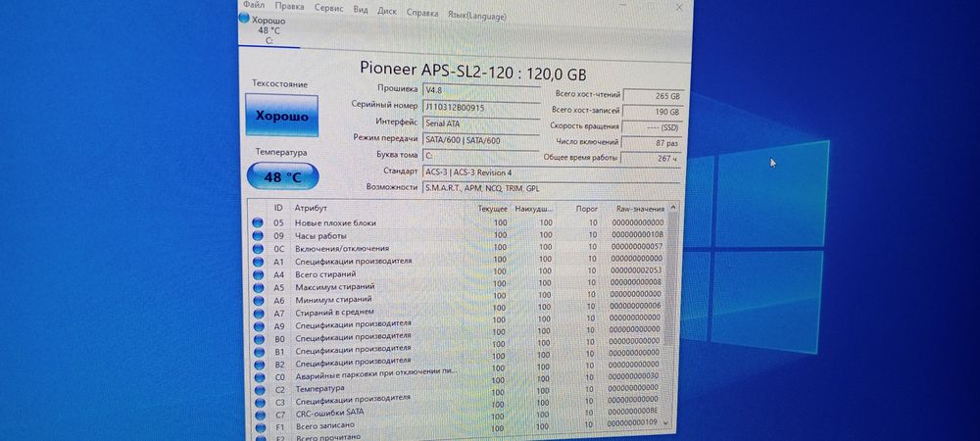This screenshot has height=441, width=980.
Task: Open the Файл menu
Action: click(x=253, y=5)
